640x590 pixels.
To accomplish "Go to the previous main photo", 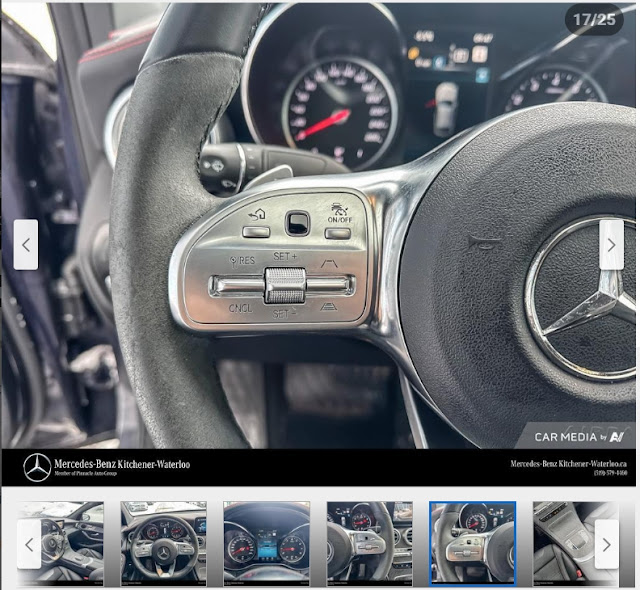I will [x=26, y=244].
